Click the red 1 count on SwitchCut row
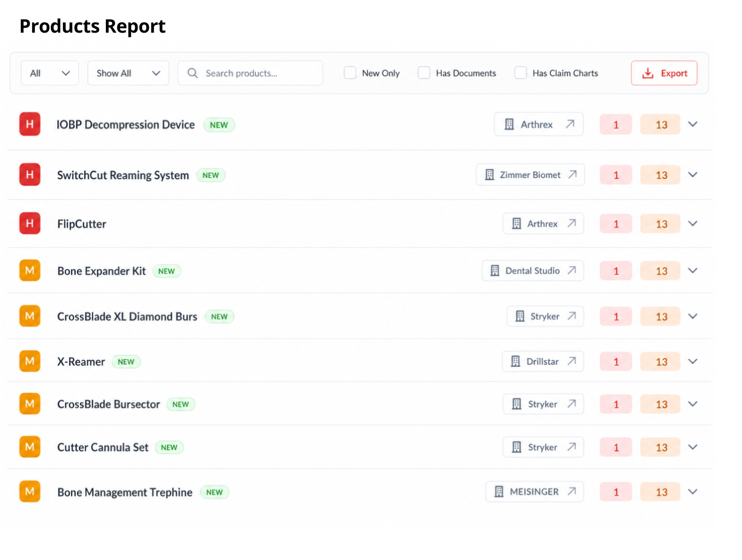The image size is (742, 560). (616, 175)
